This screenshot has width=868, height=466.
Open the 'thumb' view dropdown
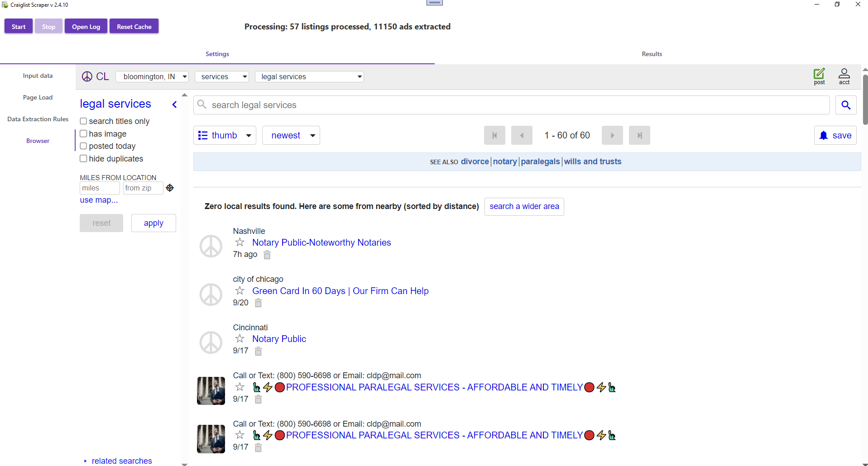(x=225, y=135)
